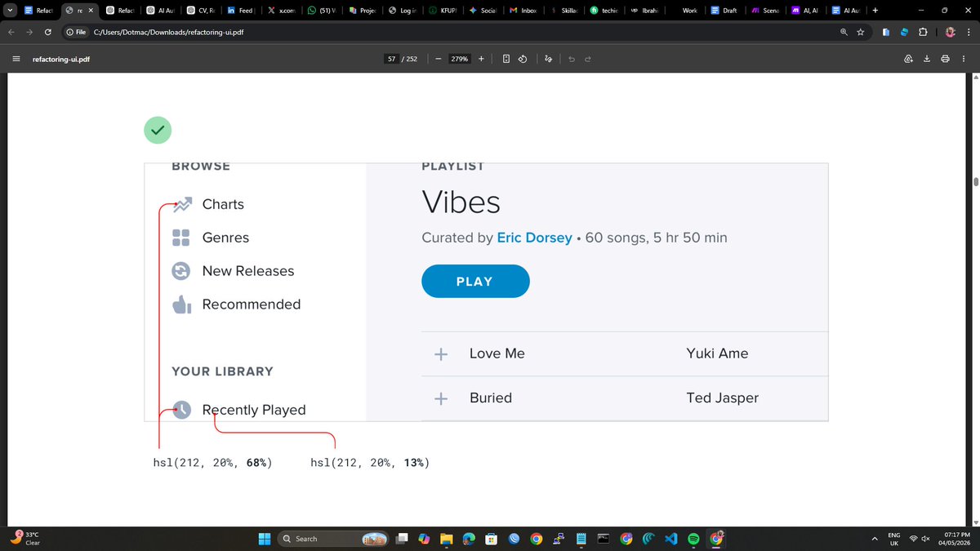980x551 pixels.
Task: Click the page number field showing 57
Action: pos(392,59)
